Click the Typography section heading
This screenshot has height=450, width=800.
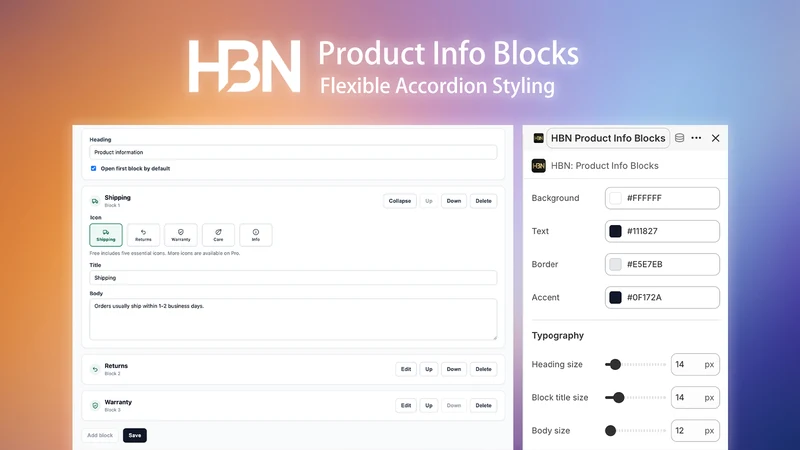558,335
